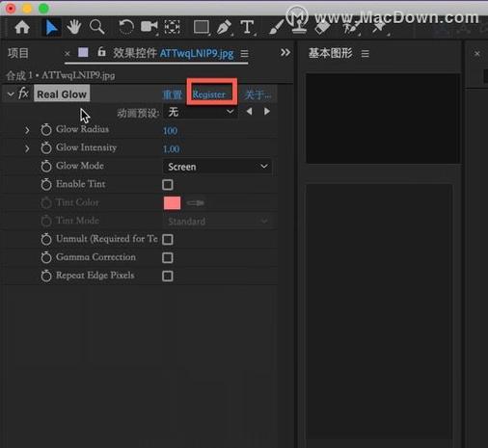Close the panel right of 基本图形
Image resolution: width=488 pixels, height=448 pixels.
tap(477, 54)
